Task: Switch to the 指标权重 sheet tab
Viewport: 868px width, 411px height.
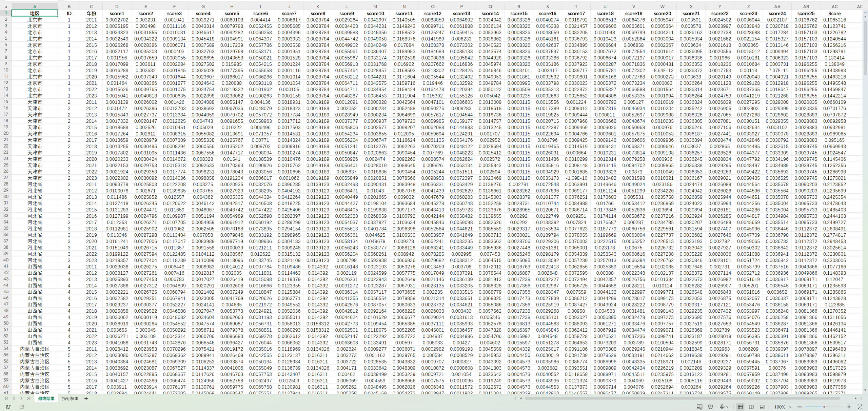Action: [70, 398]
